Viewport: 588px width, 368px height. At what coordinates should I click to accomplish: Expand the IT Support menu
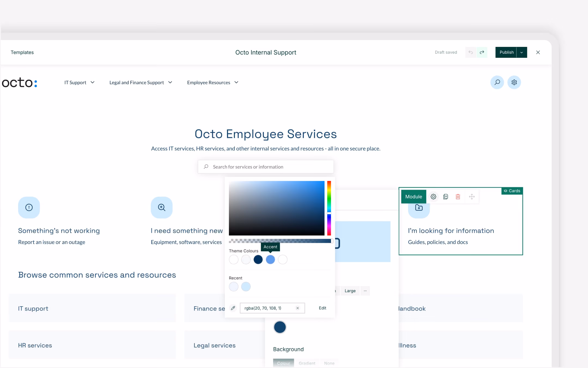[79, 83]
